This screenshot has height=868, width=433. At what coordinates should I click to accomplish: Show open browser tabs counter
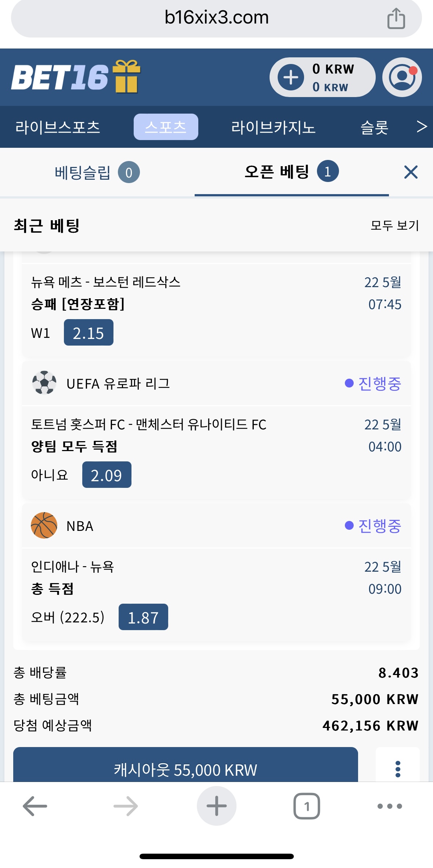click(307, 806)
